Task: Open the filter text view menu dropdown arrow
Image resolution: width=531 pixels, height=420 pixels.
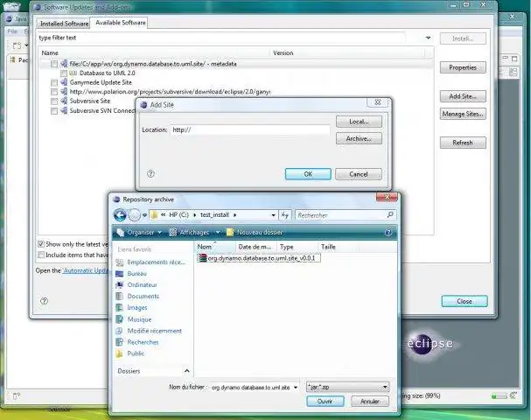Action: [x=429, y=38]
